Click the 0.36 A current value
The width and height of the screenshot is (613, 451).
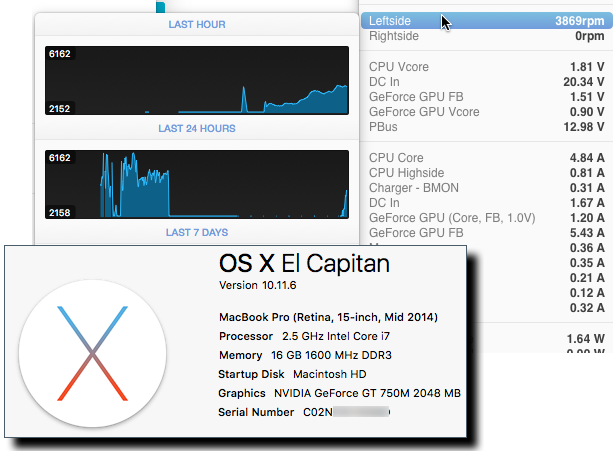[587, 248]
